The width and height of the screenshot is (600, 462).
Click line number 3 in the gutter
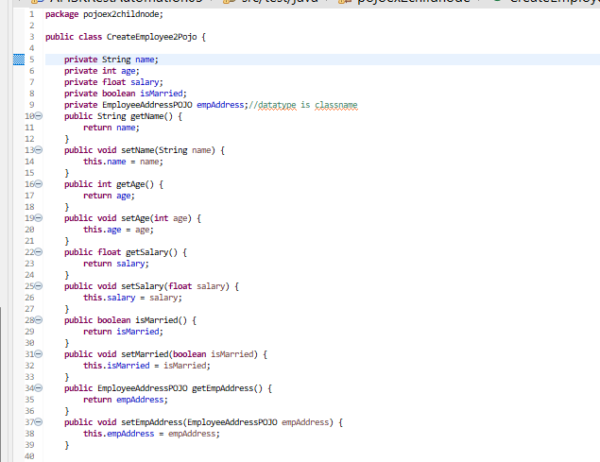tap(32, 37)
